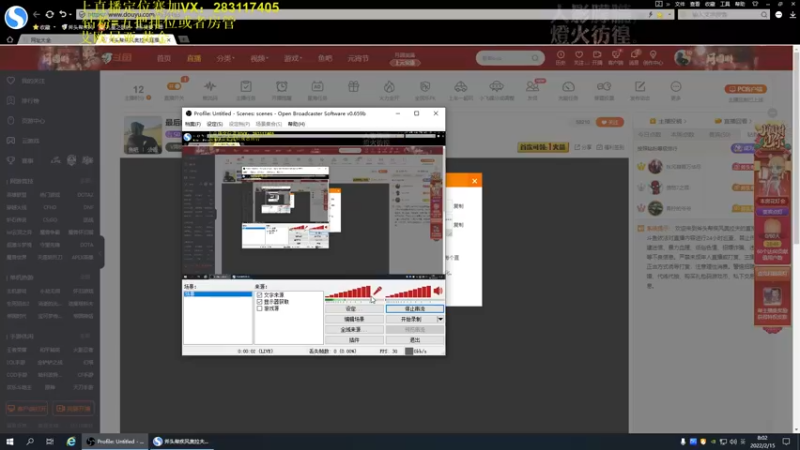Open the 帮助(H) menu in OBS
This screenshot has height=450, width=800.
296,124
